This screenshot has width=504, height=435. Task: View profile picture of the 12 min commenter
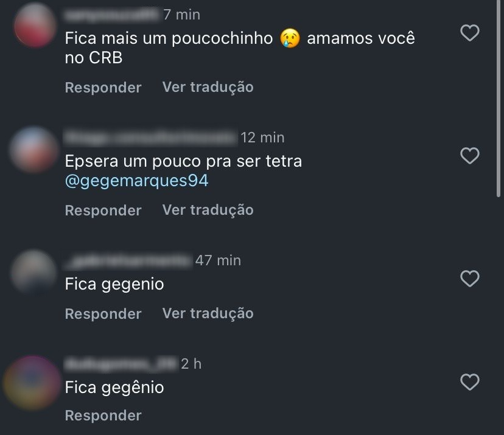(x=35, y=148)
